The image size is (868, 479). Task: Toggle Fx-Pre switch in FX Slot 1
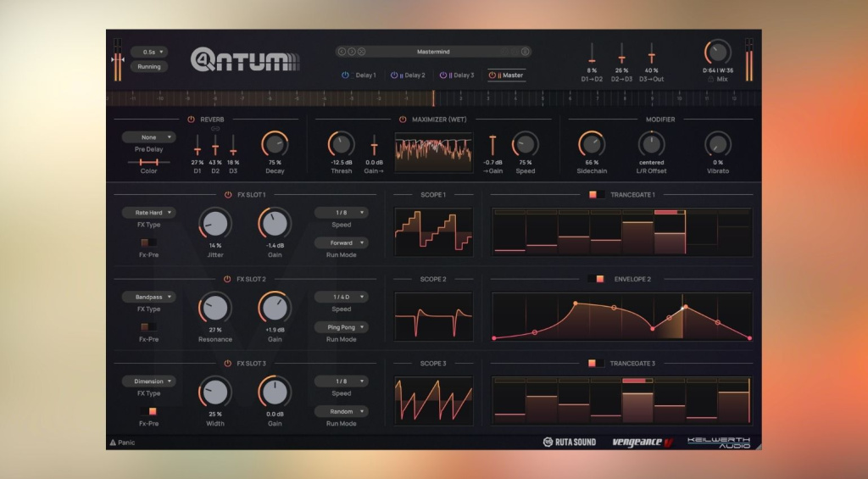click(x=148, y=242)
